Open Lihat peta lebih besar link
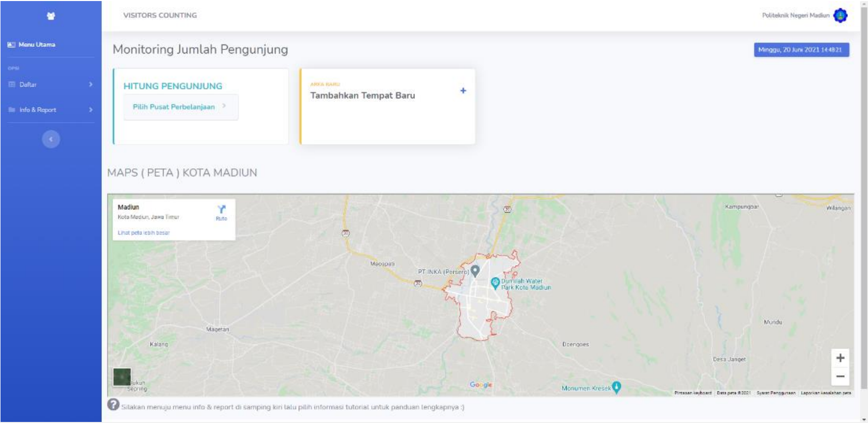The height and width of the screenshot is (423, 868). [x=143, y=233]
